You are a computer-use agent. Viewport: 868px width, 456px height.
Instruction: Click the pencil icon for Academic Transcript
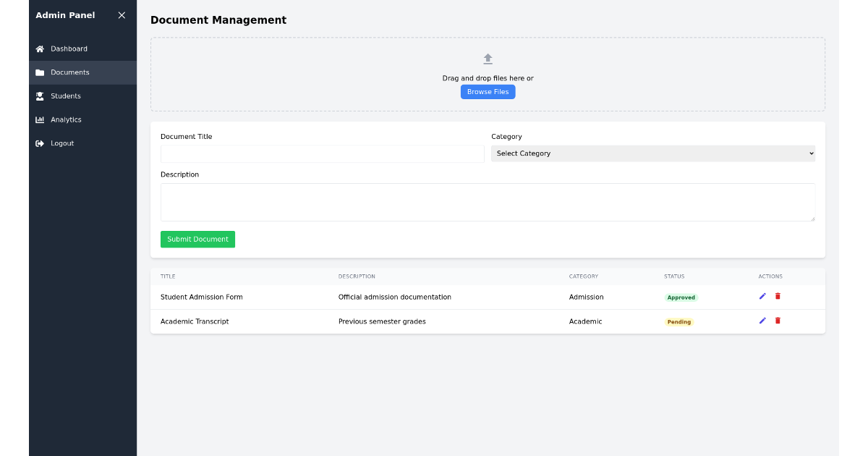pos(762,320)
